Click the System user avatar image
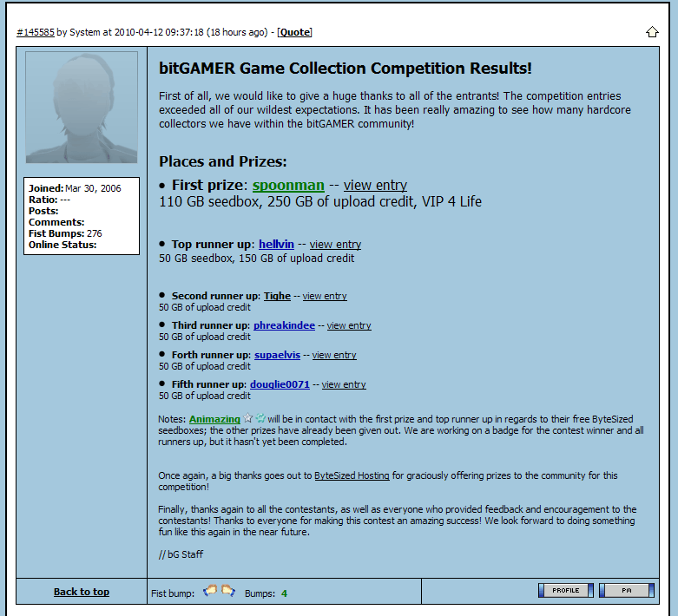 [82, 108]
